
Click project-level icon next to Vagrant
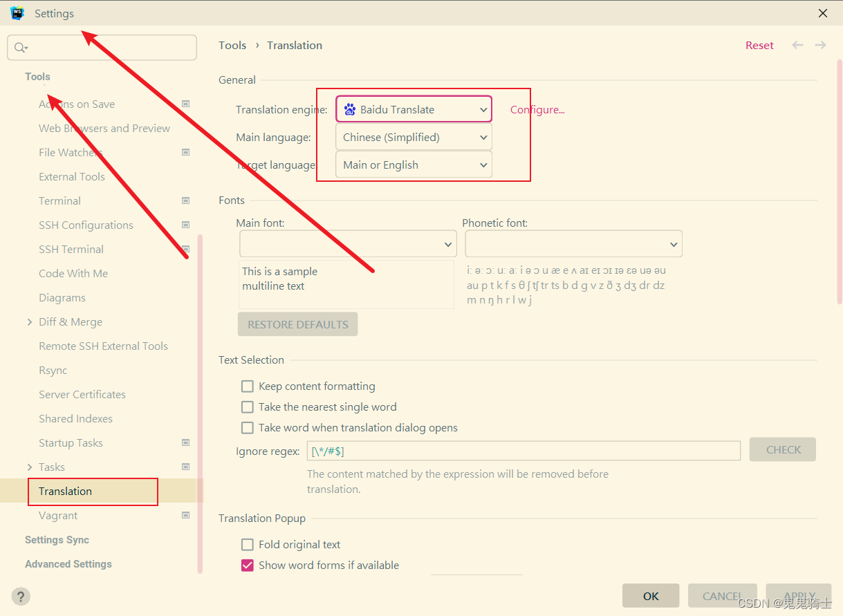click(185, 515)
